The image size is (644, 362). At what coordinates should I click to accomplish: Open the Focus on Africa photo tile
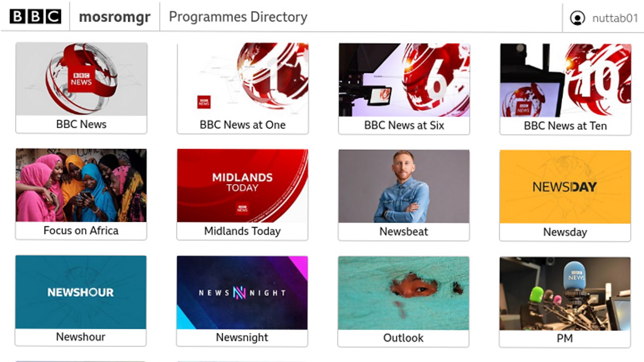[x=81, y=185]
